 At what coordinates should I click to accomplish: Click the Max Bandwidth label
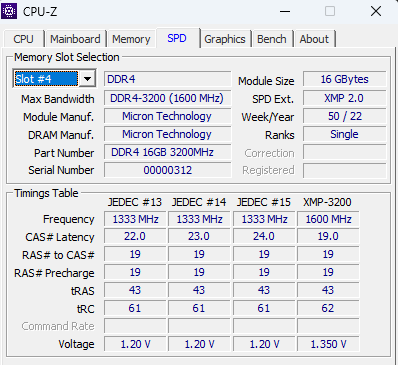[58, 99]
